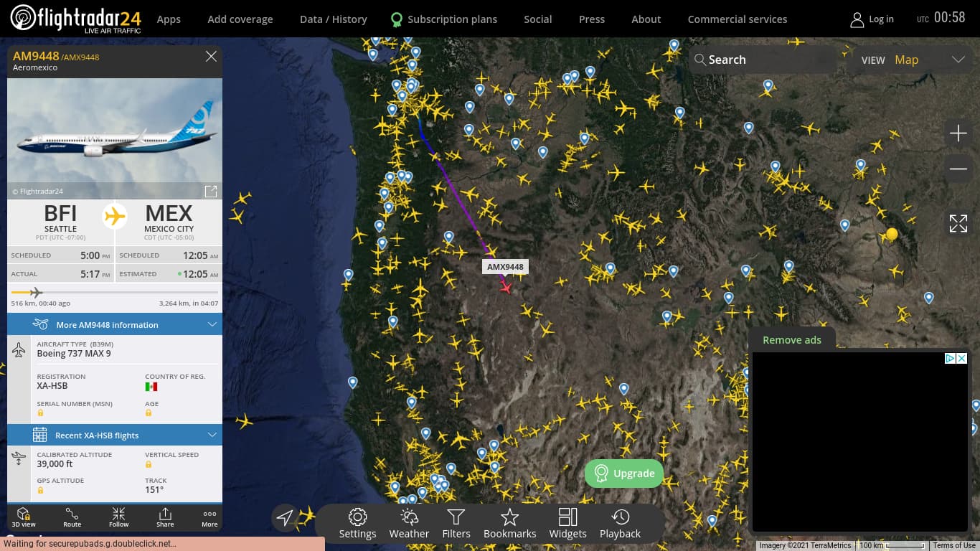Click the 39,000 ft calibrated altitude value
Viewport: 980px width, 551px height.
tap(55, 464)
